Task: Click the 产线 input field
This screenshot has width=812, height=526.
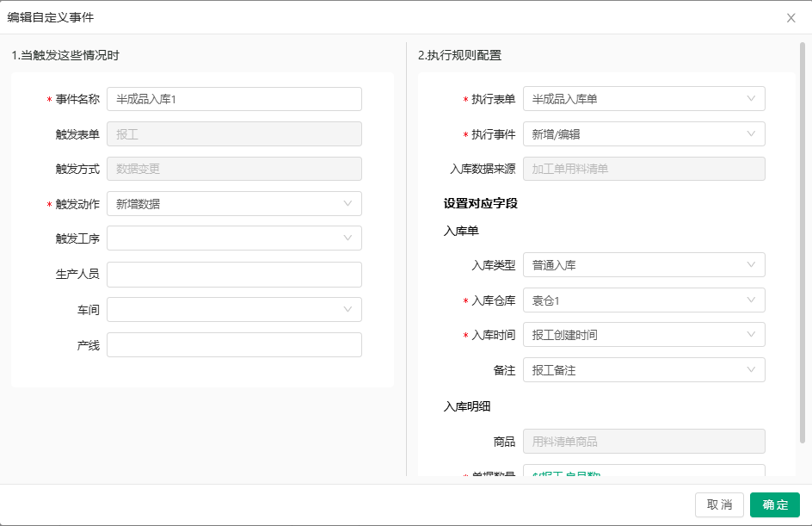Action: point(234,345)
